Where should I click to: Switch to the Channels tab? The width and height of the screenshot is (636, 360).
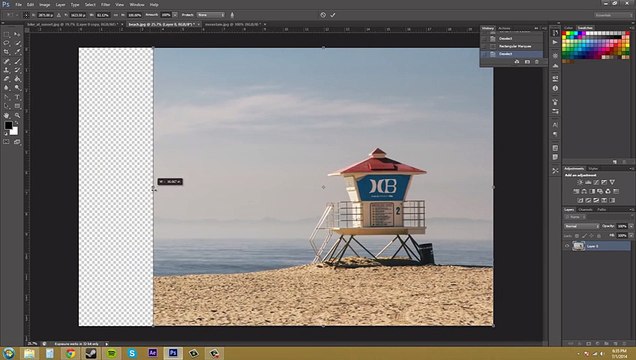(585, 210)
